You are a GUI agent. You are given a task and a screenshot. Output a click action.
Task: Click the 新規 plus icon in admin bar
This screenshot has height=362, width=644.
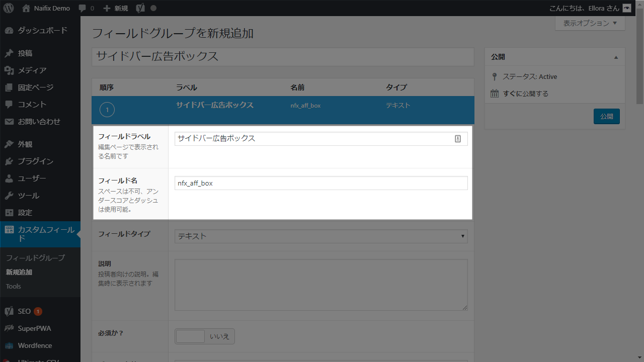point(107,9)
